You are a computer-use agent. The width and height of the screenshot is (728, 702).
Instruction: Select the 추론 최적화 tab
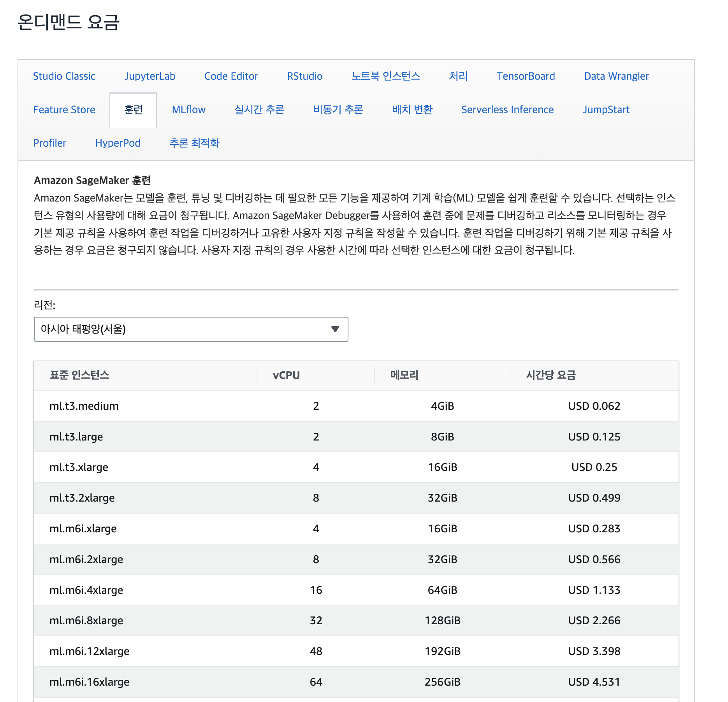195,143
